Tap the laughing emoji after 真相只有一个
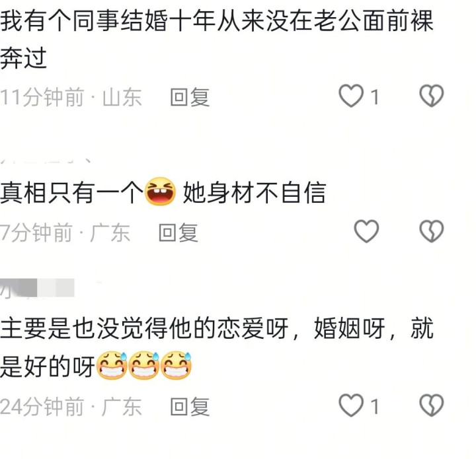 (x=160, y=192)
